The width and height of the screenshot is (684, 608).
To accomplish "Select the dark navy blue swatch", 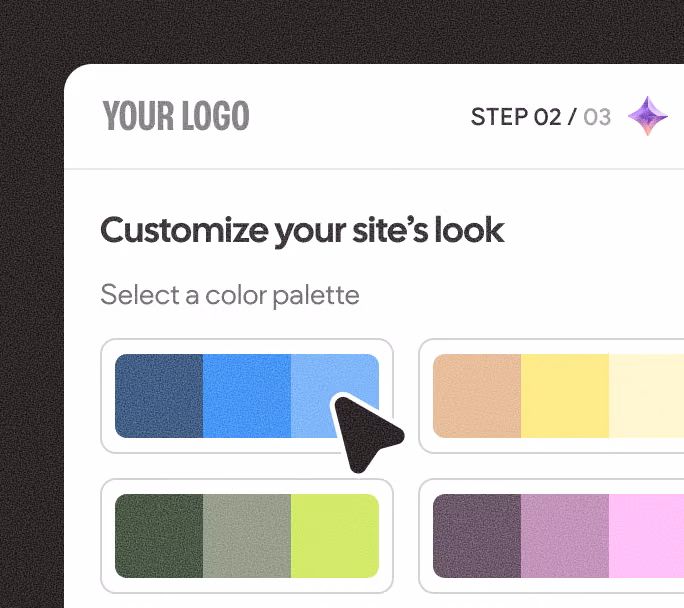I will pos(159,396).
